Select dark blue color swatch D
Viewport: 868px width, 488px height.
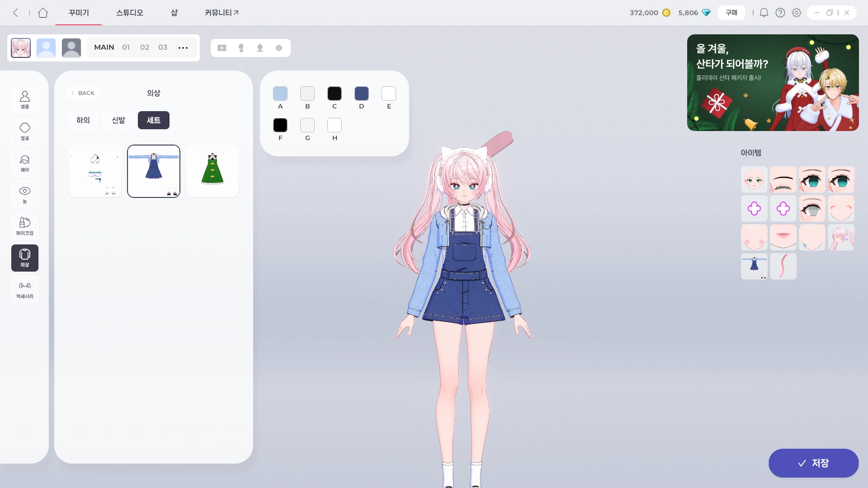[x=361, y=94]
